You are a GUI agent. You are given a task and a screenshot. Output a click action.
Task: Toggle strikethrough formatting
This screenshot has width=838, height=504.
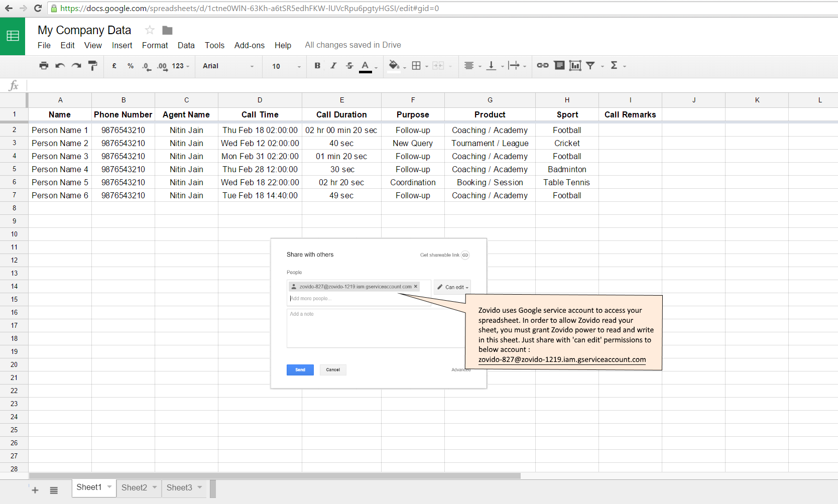[x=349, y=66]
